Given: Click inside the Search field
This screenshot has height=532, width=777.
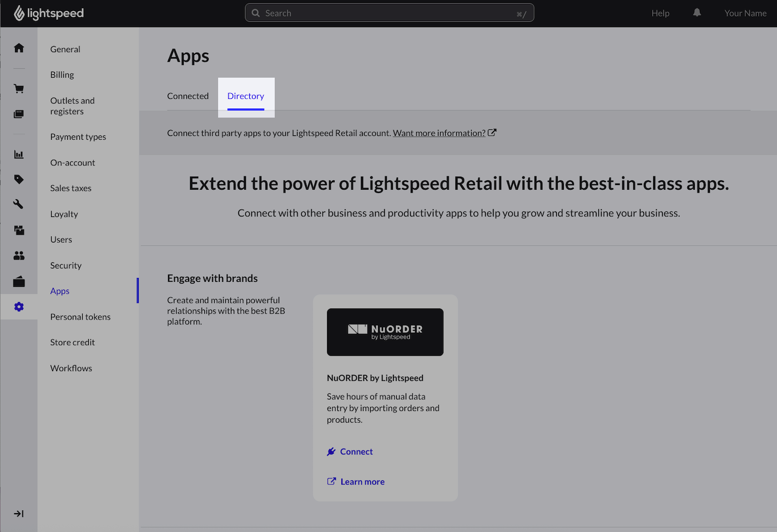Looking at the screenshot, I should coord(389,12).
